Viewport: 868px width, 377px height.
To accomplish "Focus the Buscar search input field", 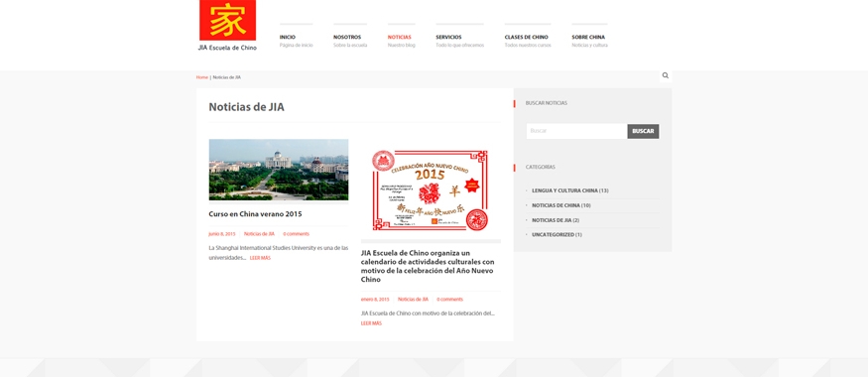I will click(576, 131).
